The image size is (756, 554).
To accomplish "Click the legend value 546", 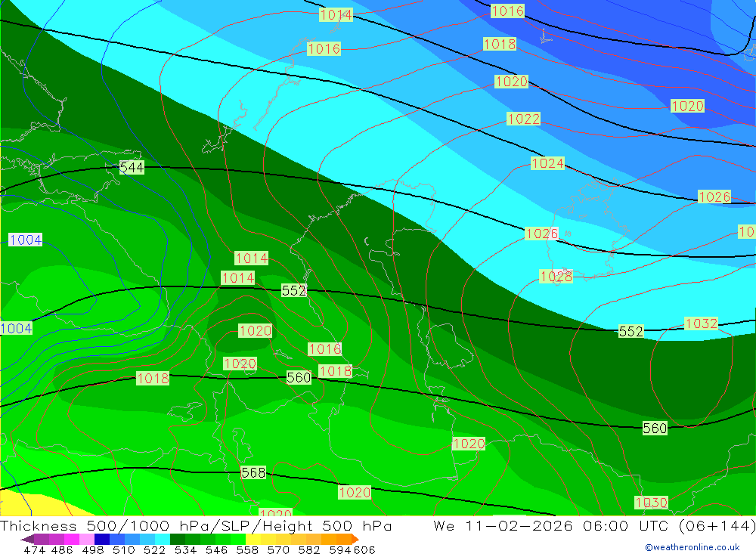I will (x=216, y=549).
